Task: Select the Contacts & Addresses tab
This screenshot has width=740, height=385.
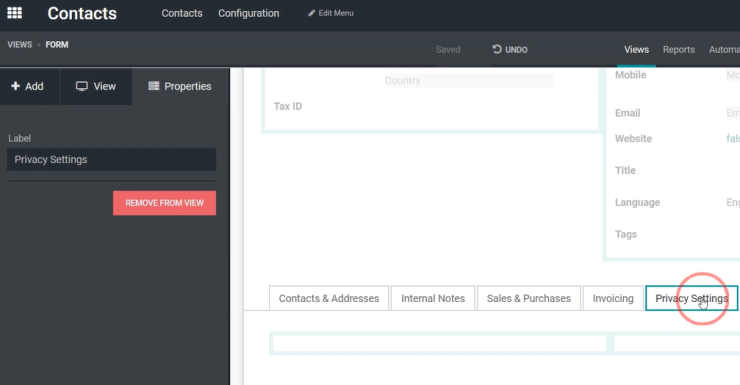Action: [329, 298]
